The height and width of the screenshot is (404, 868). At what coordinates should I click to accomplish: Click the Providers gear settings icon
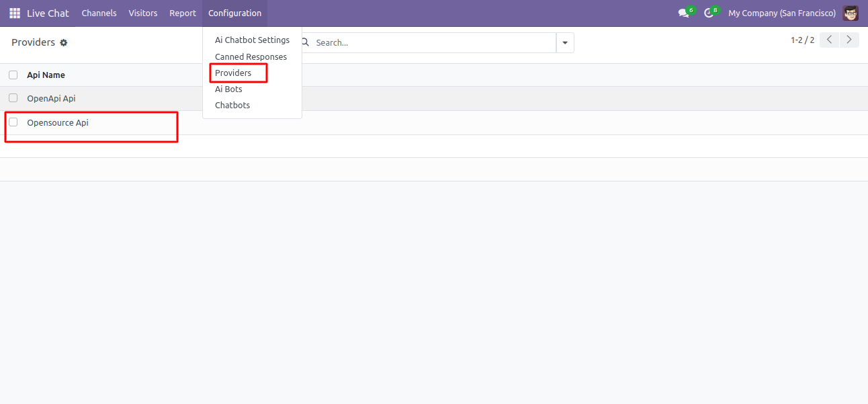(64, 43)
